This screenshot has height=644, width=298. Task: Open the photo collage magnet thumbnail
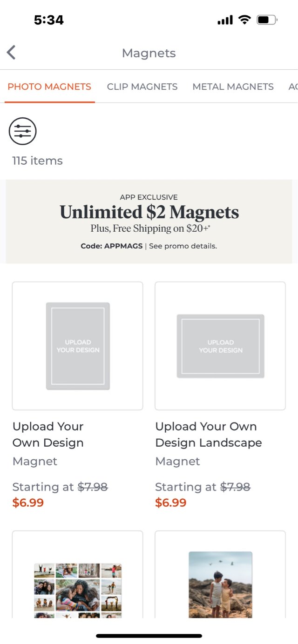click(x=78, y=590)
